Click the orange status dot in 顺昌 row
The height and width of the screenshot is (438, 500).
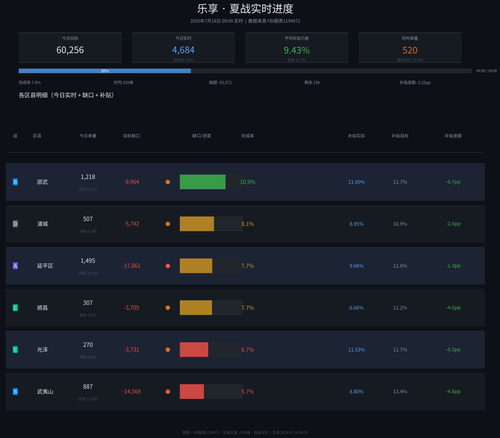tap(168, 308)
